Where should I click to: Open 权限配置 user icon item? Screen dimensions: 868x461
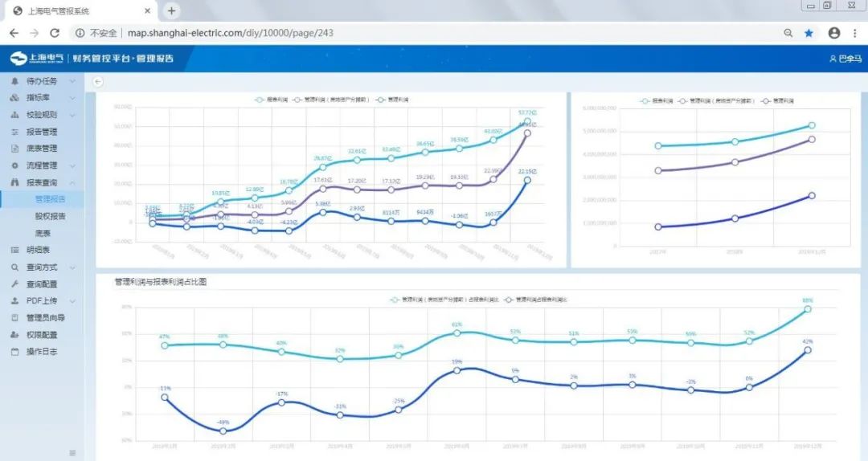(15, 335)
